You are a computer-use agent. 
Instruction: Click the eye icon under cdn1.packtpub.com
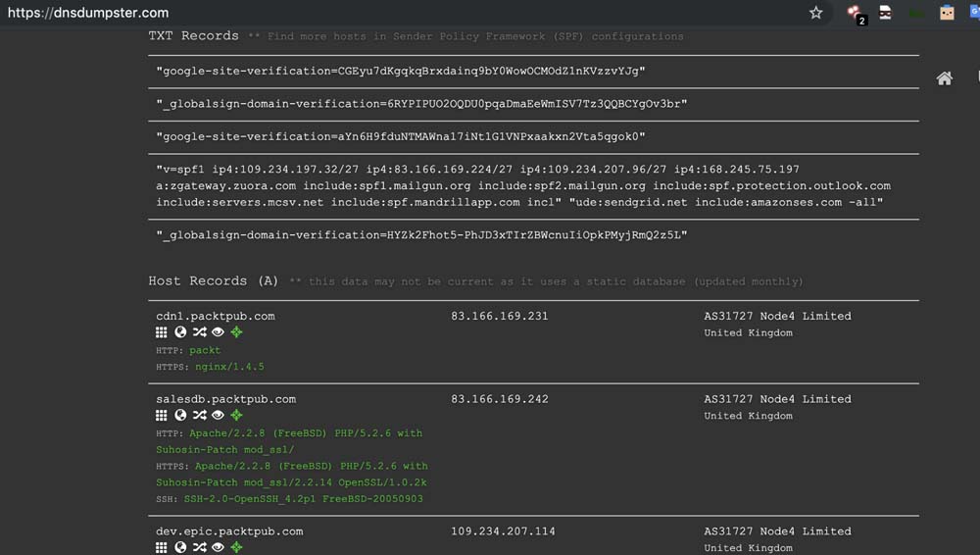[218, 332]
